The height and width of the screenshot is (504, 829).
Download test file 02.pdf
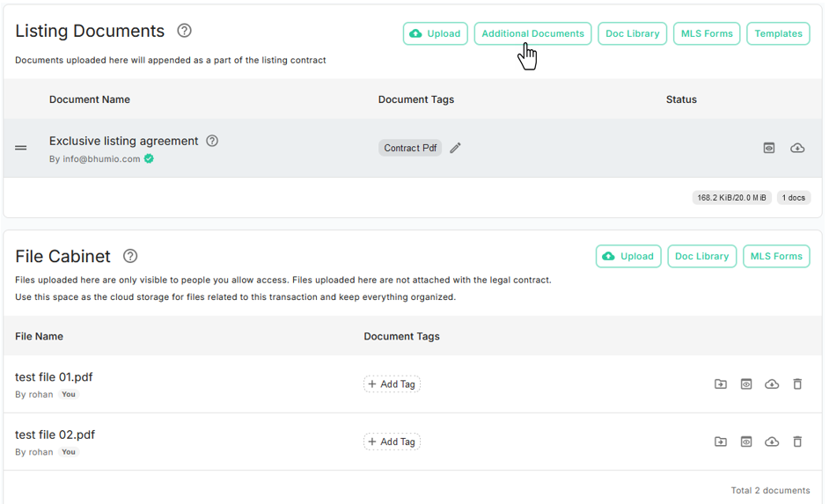772,442
